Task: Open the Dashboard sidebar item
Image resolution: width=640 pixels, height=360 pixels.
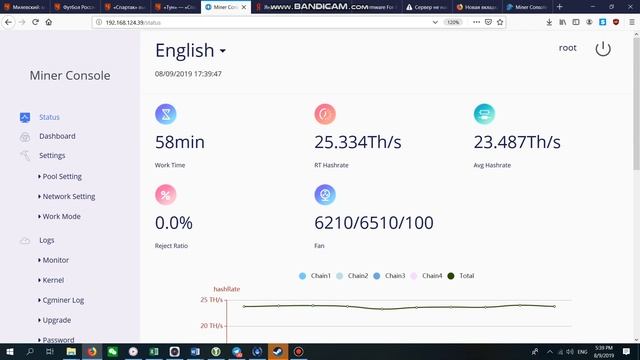Action: pyautogui.click(x=57, y=136)
